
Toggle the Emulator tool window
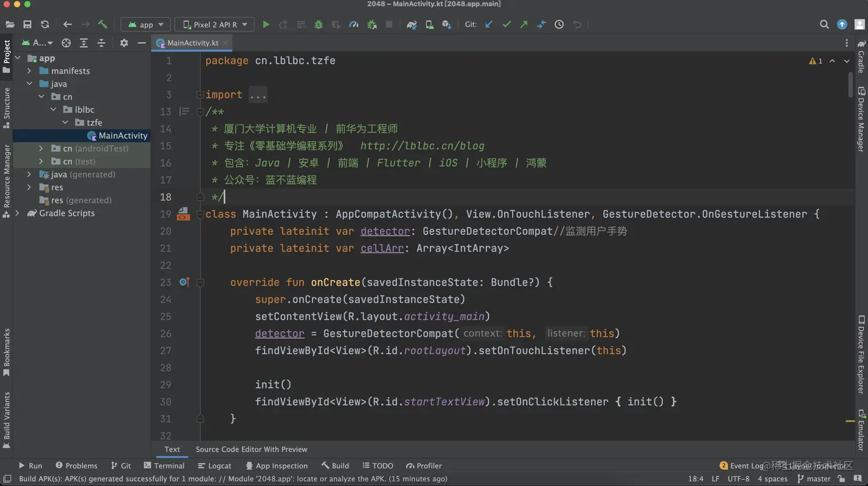click(861, 430)
